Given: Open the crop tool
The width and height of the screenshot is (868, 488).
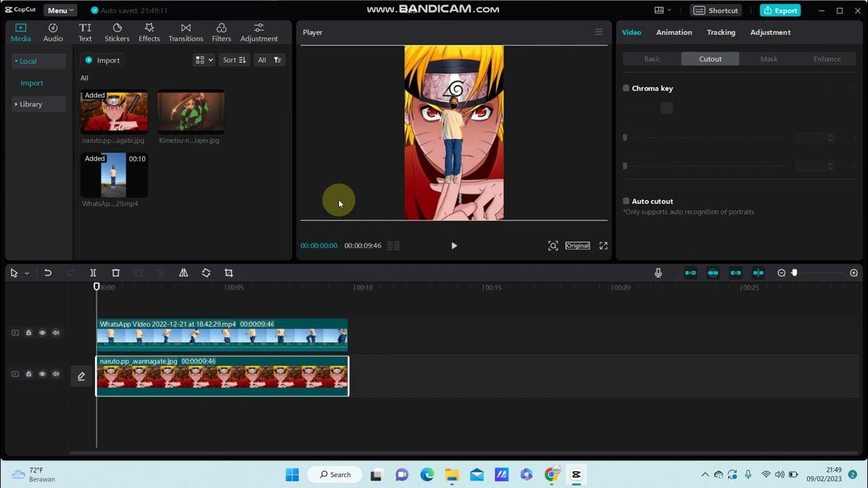Looking at the screenshot, I should click(x=229, y=273).
